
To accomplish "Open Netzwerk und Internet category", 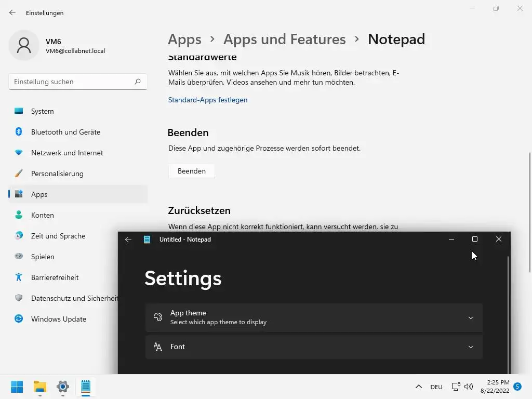I will click(x=78, y=153).
